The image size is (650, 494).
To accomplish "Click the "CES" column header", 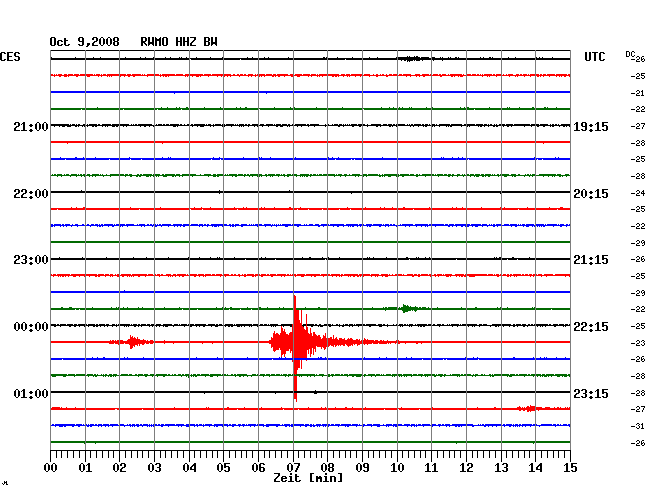I will pyautogui.click(x=10, y=57).
